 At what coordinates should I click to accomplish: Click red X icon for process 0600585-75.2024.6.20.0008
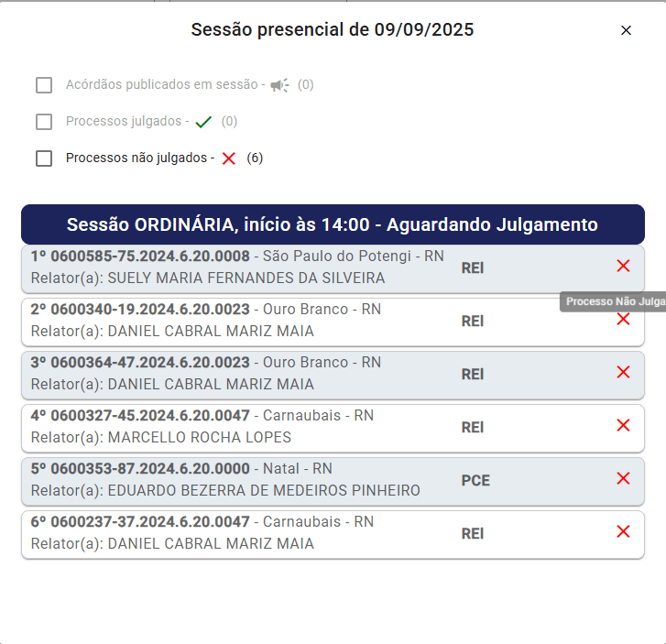click(623, 266)
